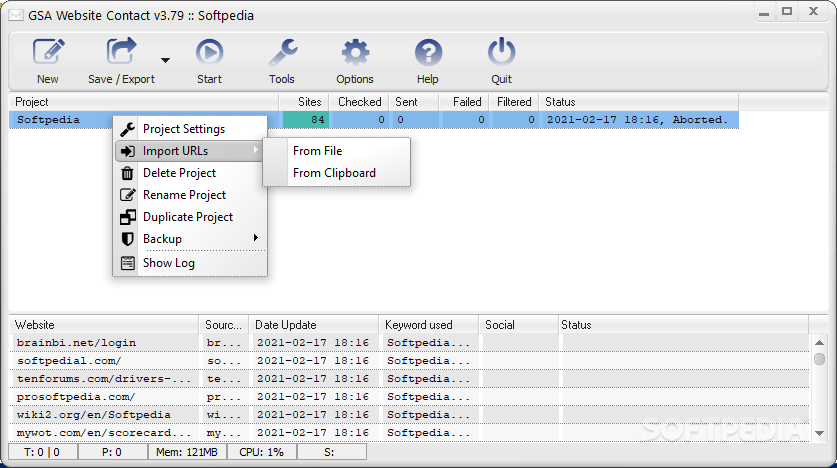Click the Start play icon

pos(209,52)
